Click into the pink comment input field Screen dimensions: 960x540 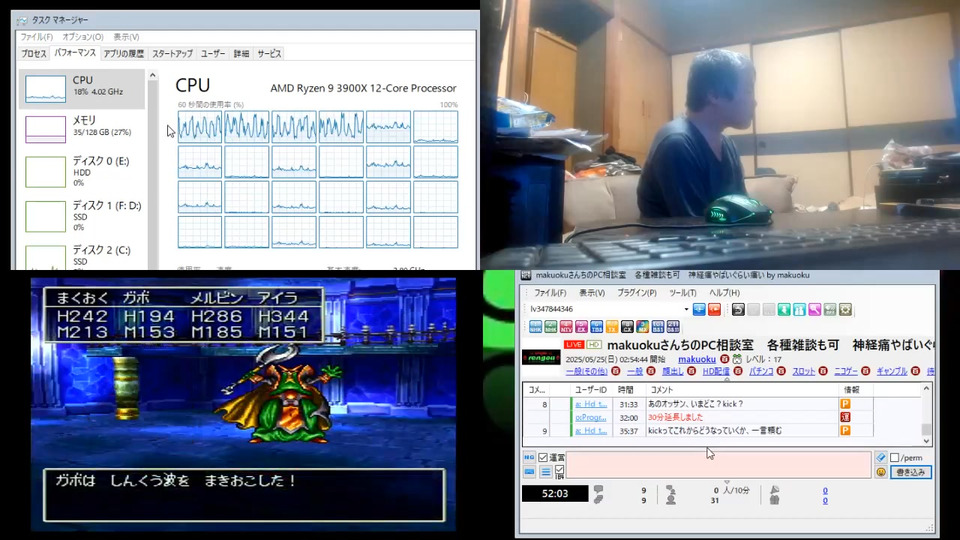pyautogui.click(x=719, y=465)
